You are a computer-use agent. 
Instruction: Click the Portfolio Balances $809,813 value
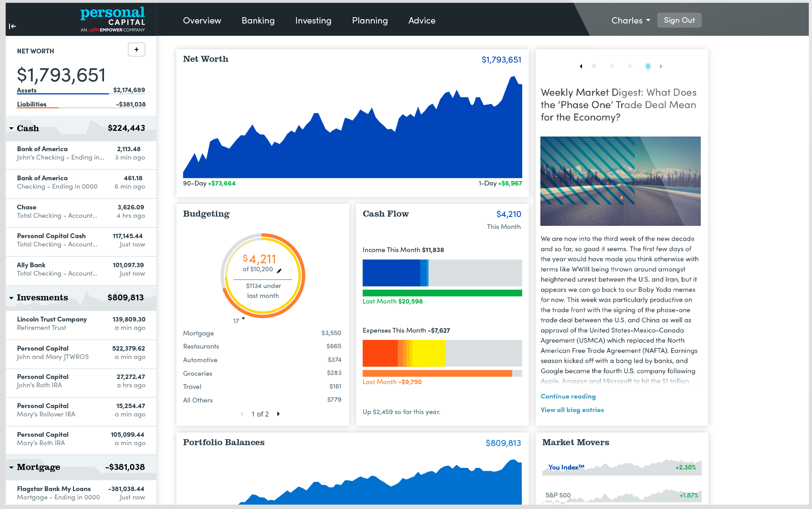tap(503, 443)
